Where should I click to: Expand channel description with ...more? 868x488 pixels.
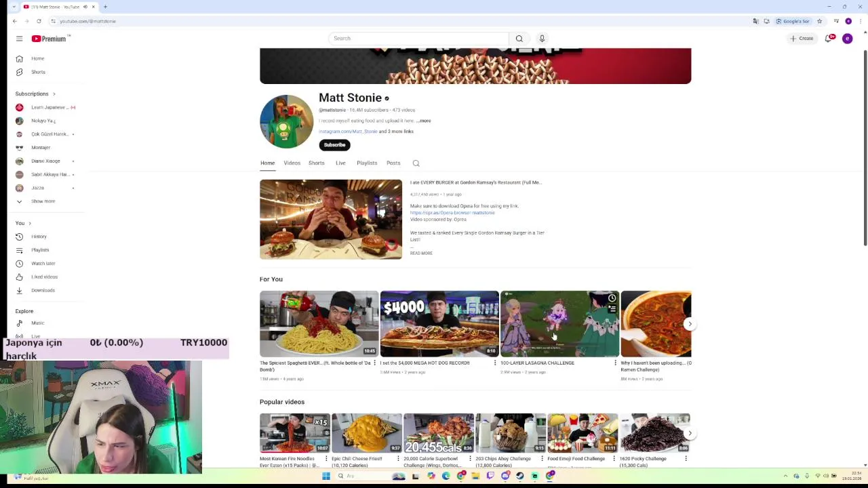(x=424, y=121)
